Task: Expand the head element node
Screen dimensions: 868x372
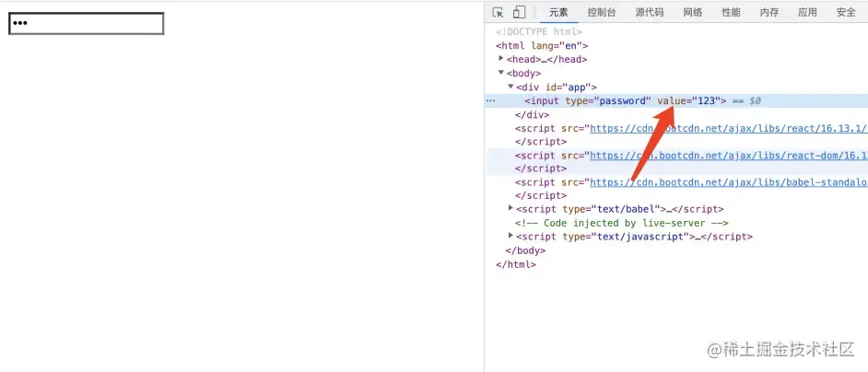Action: click(x=501, y=58)
